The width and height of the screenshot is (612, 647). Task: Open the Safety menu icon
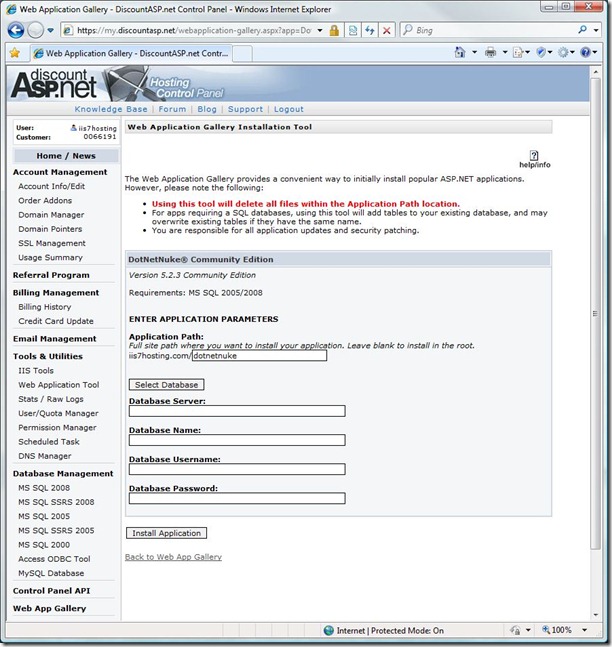click(x=544, y=52)
